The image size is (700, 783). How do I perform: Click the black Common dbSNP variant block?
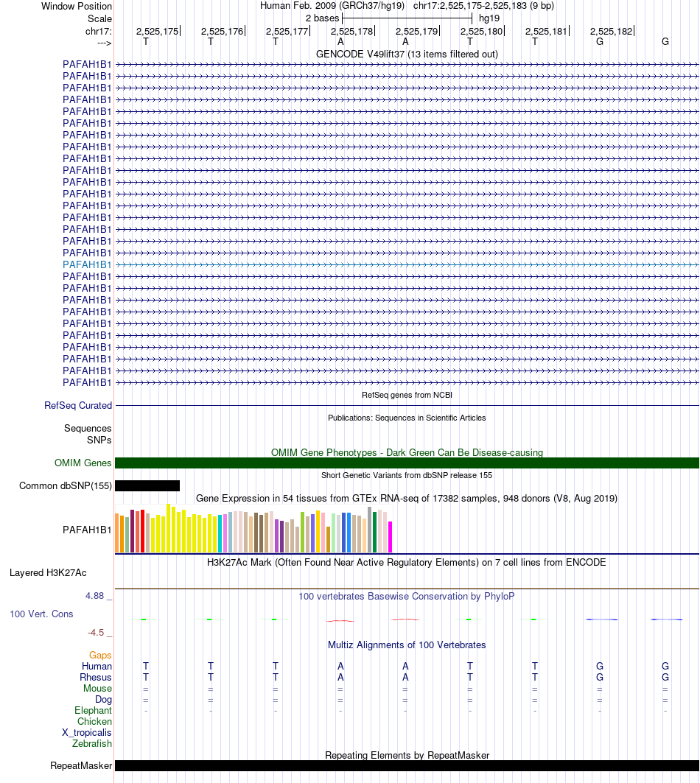[x=147, y=486]
